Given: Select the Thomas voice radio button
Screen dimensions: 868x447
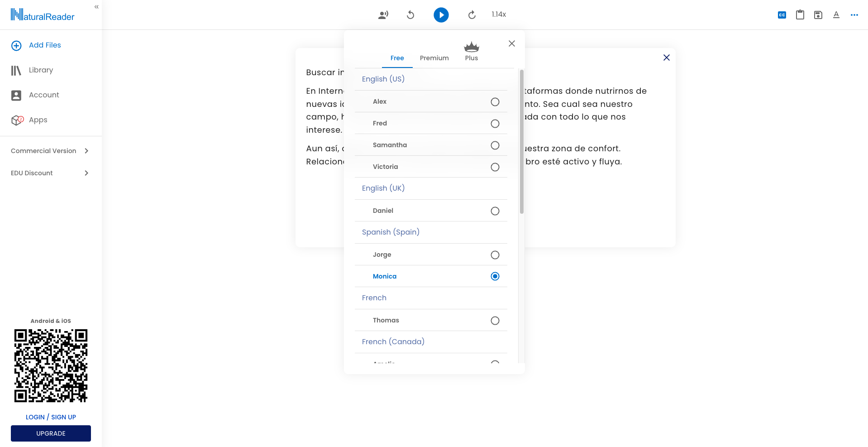Looking at the screenshot, I should pyautogui.click(x=495, y=321).
